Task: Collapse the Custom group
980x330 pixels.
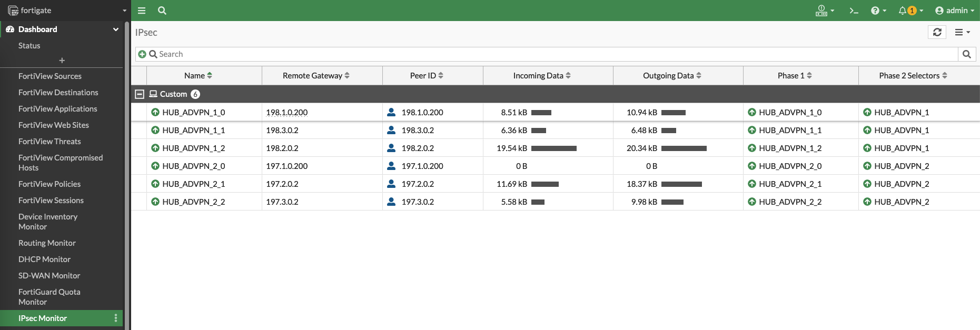Action: tap(140, 94)
